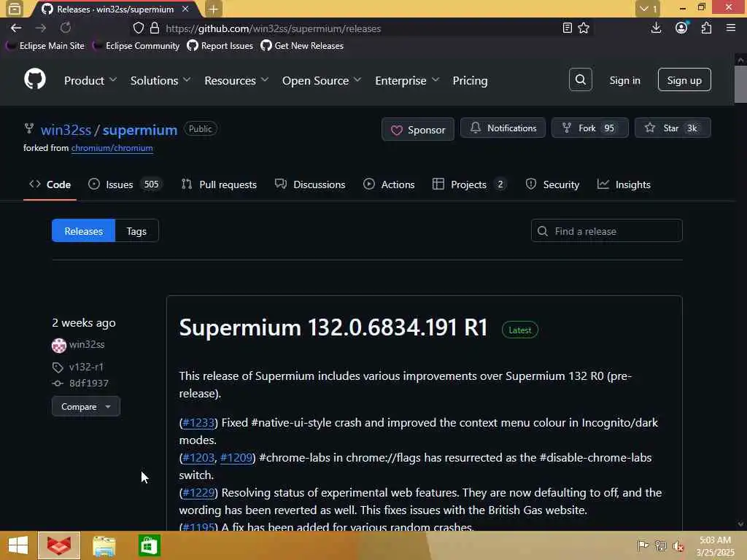
Task: Open the Pull requests tab
Action: click(x=219, y=184)
